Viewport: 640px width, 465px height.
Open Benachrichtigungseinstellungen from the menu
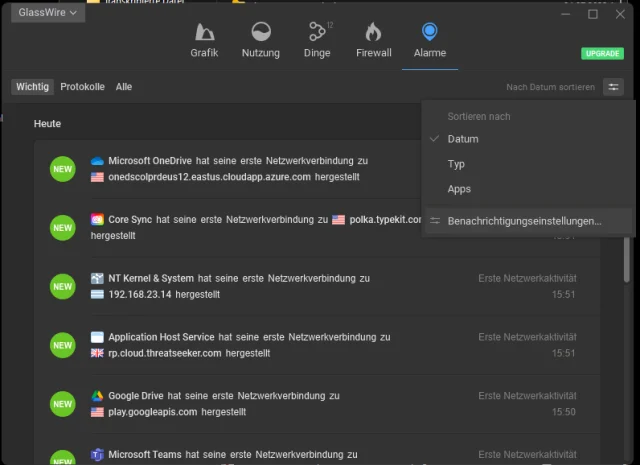tap(524, 221)
